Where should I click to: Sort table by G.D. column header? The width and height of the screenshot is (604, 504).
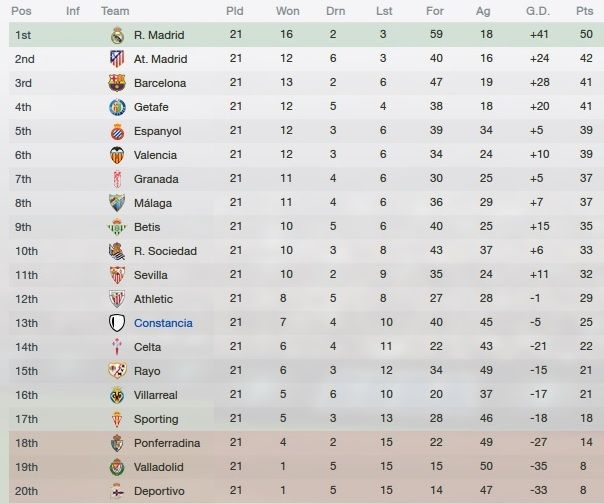538,11
